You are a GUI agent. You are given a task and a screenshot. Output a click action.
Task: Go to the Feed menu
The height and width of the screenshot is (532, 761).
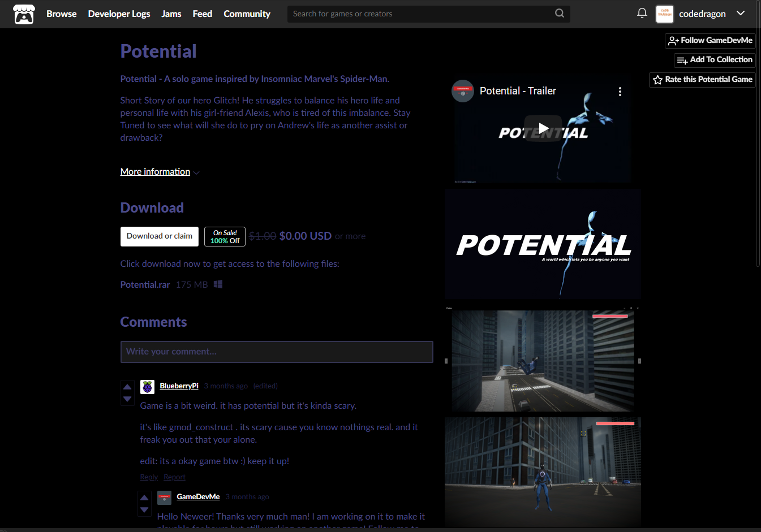[203, 14]
